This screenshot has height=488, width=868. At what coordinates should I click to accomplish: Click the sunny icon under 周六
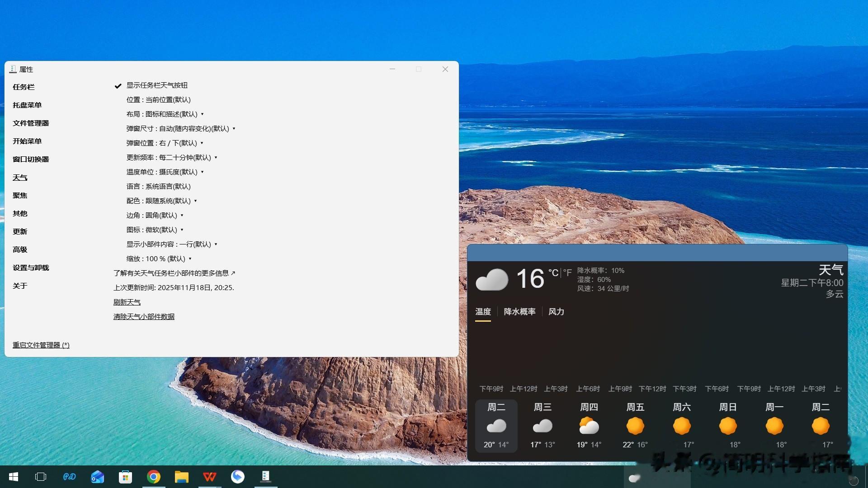tap(682, 425)
